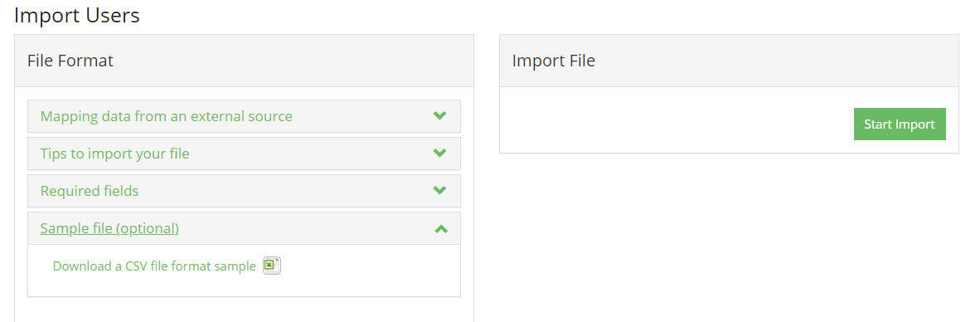
Task: Click the green chevron on Mapping data row
Action: point(439,115)
